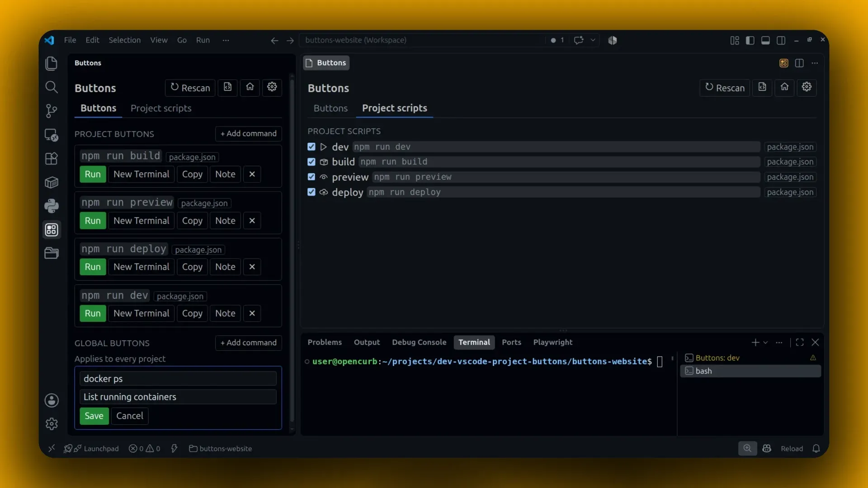
Task: Cancel the new global button form
Action: click(129, 416)
